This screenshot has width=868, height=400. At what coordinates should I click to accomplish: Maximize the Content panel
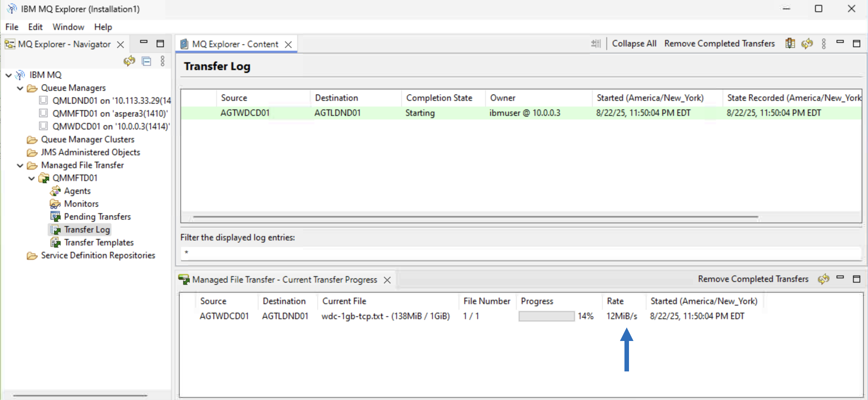pyautogui.click(x=857, y=44)
